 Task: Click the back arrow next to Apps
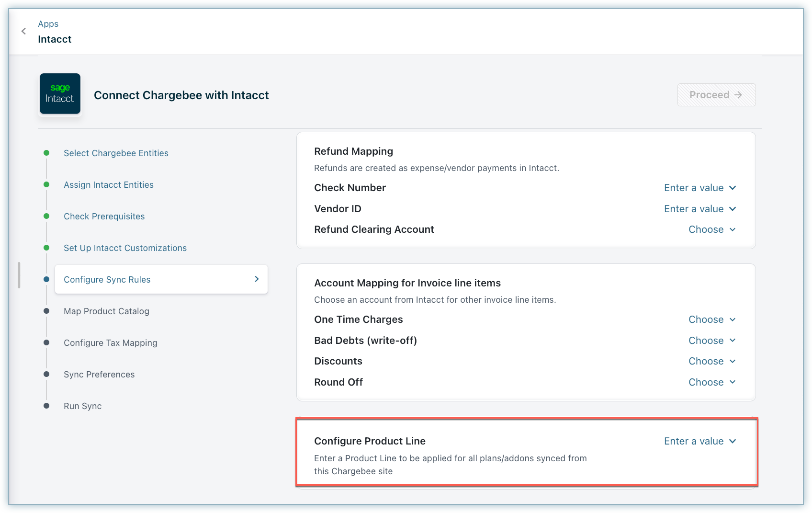point(23,31)
